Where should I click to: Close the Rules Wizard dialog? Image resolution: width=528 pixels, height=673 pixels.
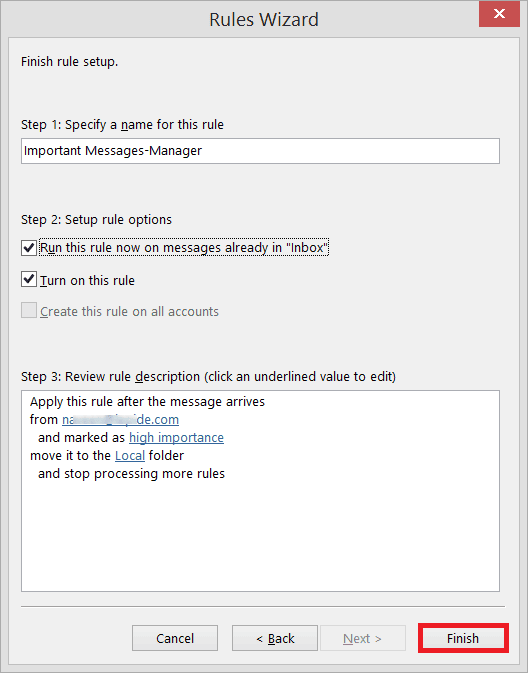(499, 14)
